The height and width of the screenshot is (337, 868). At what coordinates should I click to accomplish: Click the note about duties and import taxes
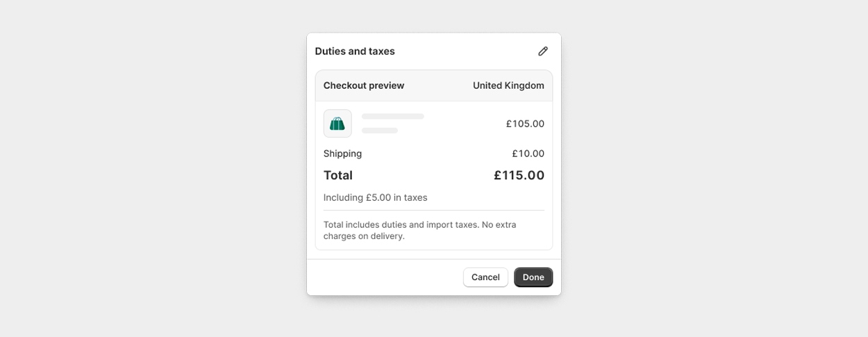click(x=419, y=230)
